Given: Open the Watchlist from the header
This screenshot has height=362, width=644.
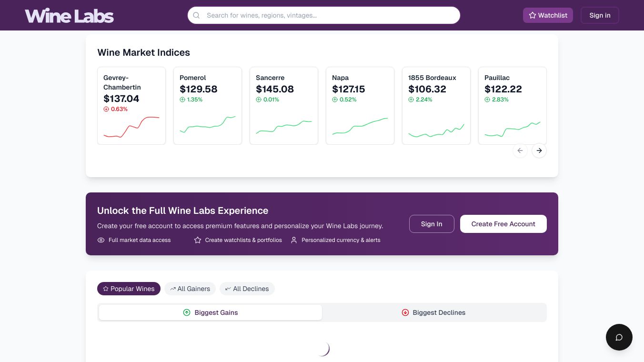Looking at the screenshot, I should point(548,15).
